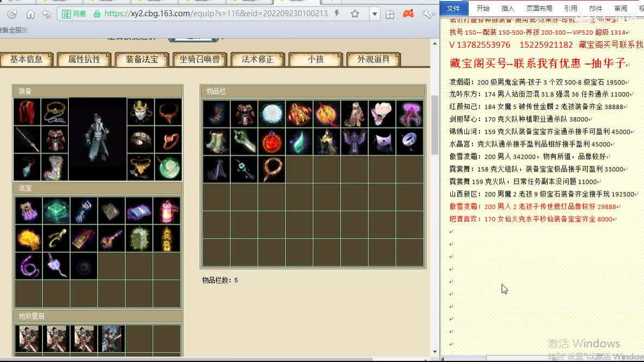Screen dimensions: 644x362
Task: Select the green jade orb equipment icon
Action: [168, 167]
